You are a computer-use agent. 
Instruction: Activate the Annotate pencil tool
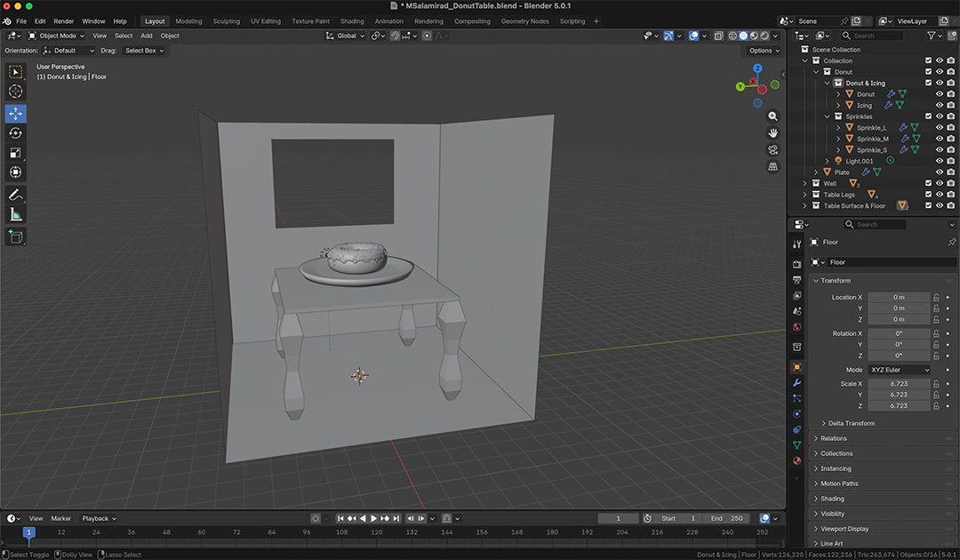point(15,196)
